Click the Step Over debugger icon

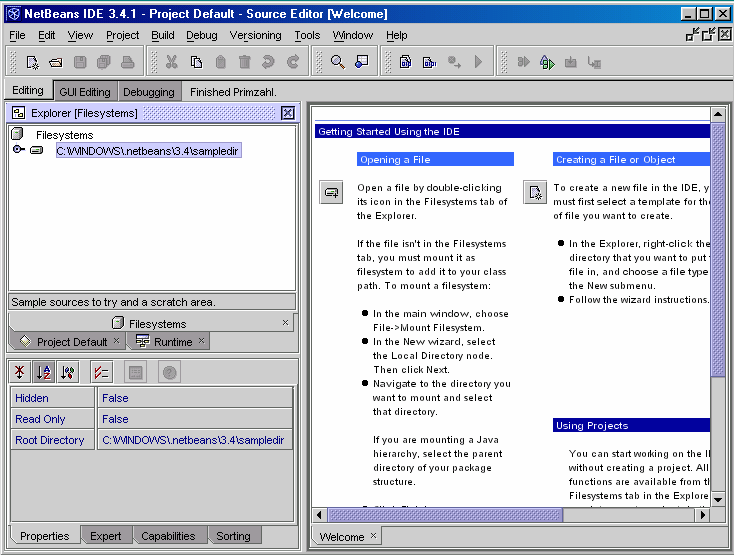[x=595, y=62]
